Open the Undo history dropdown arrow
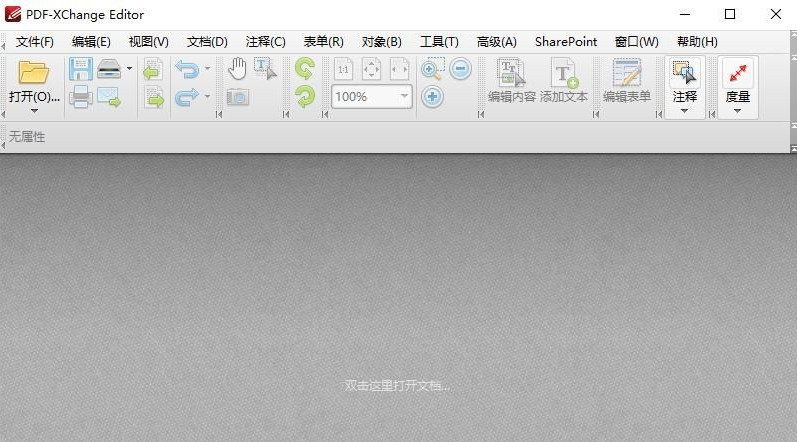 click(207, 69)
